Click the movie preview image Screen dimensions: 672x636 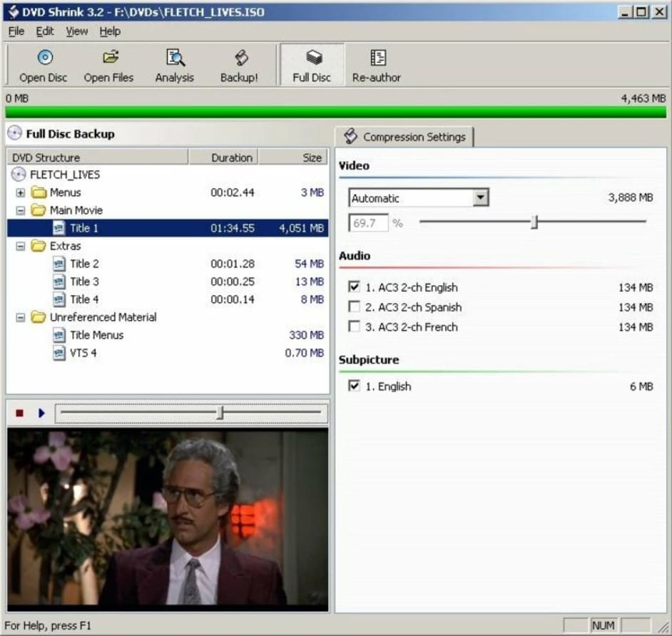(x=168, y=519)
